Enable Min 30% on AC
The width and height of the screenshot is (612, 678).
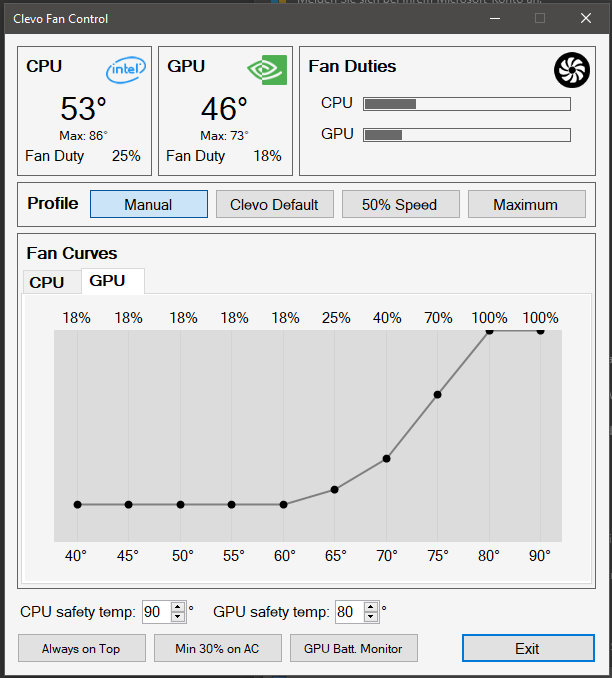(217, 648)
